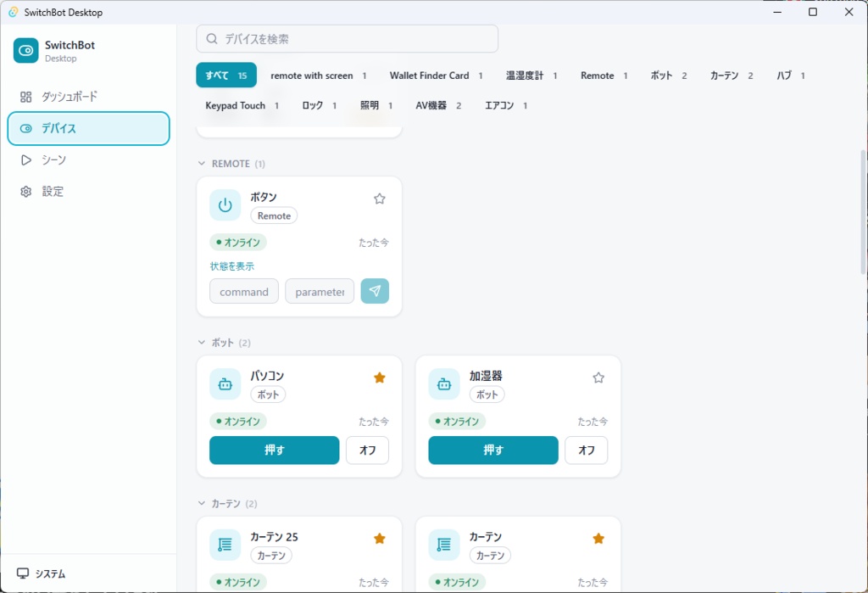The width and height of the screenshot is (868, 593).
Task: Filter by 温湿度計
Action: (531, 76)
